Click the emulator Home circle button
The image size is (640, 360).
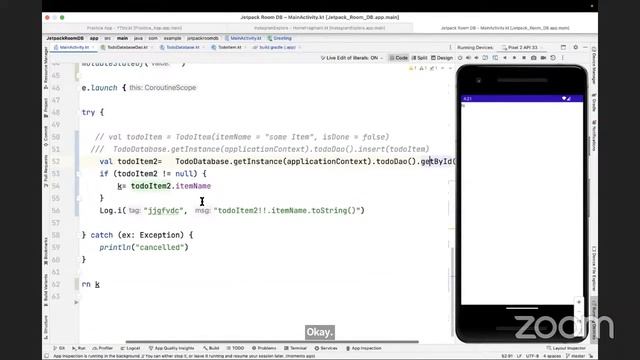coord(514,58)
